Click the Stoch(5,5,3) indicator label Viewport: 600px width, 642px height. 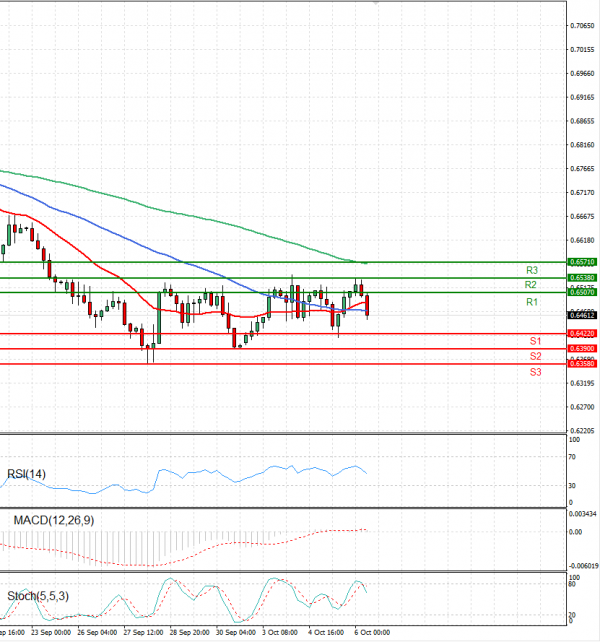coord(38,596)
